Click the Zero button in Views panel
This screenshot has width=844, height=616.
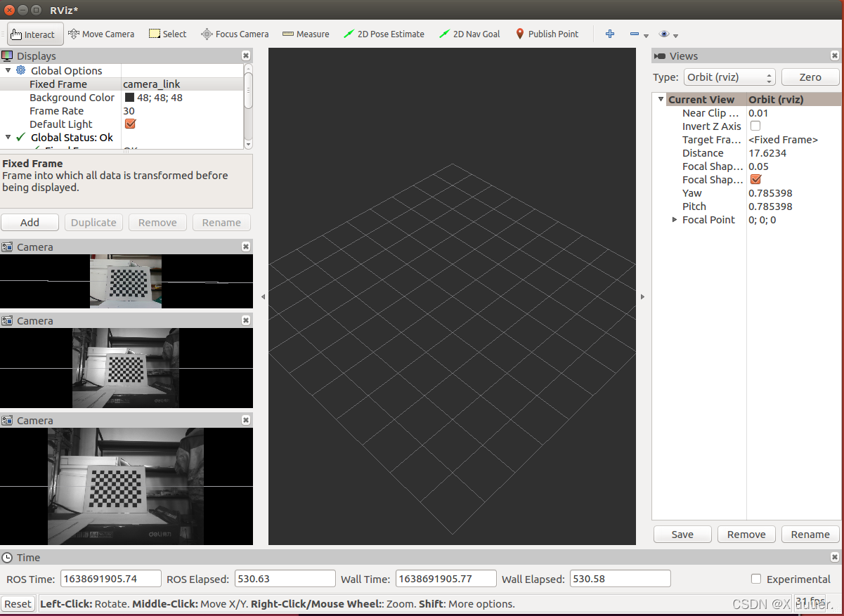point(810,77)
